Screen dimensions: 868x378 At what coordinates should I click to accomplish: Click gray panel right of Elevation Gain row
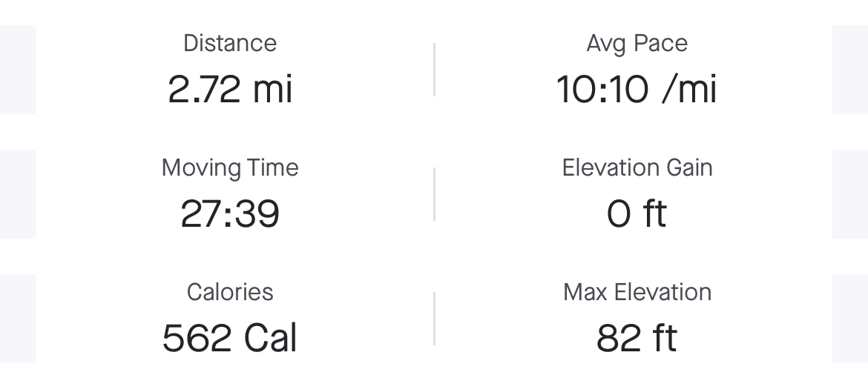850,194
